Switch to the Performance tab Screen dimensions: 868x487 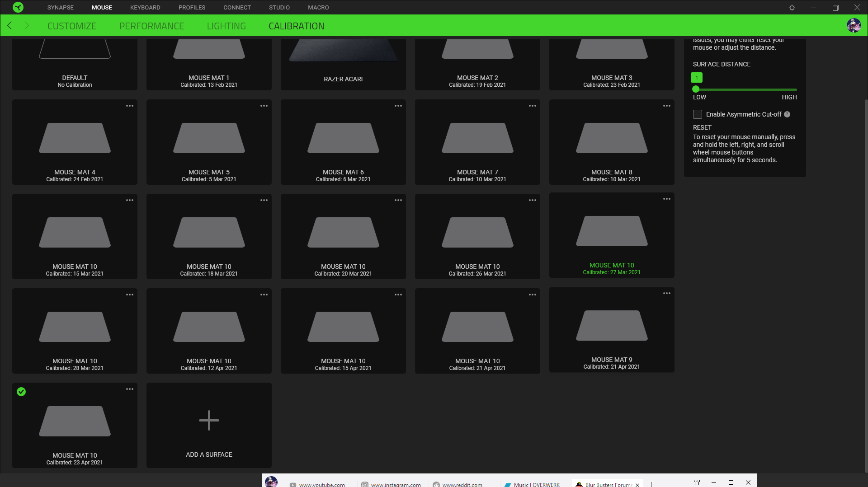pos(151,26)
